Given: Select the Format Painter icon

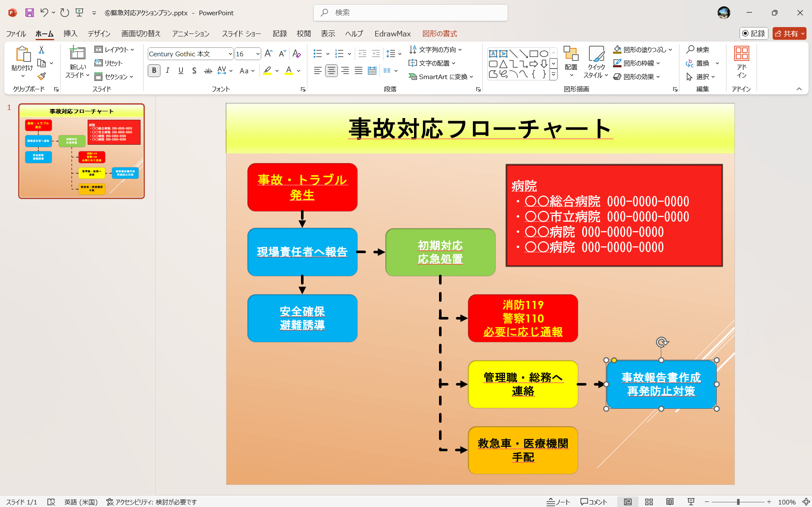Looking at the screenshot, I should click(x=41, y=76).
